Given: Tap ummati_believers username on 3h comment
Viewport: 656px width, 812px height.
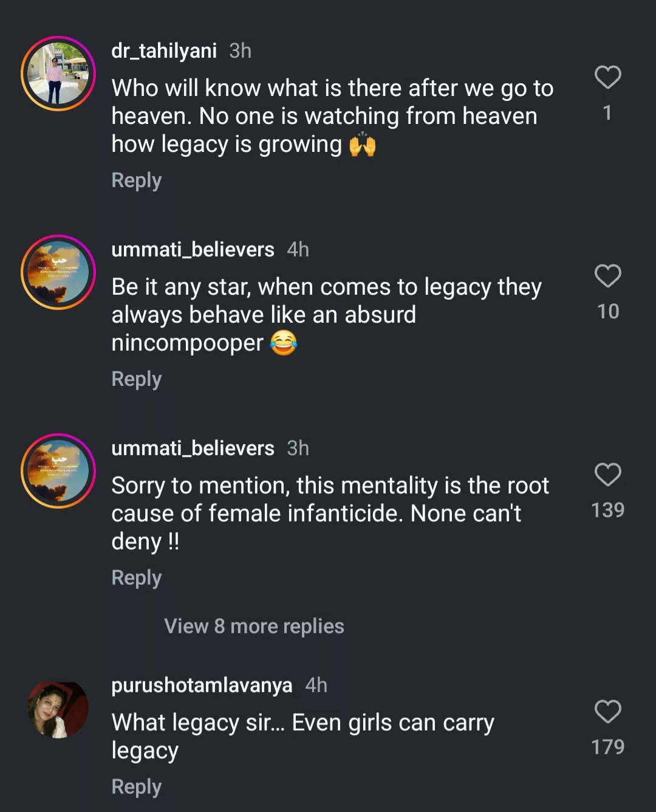Looking at the screenshot, I should pyautogui.click(x=193, y=449).
